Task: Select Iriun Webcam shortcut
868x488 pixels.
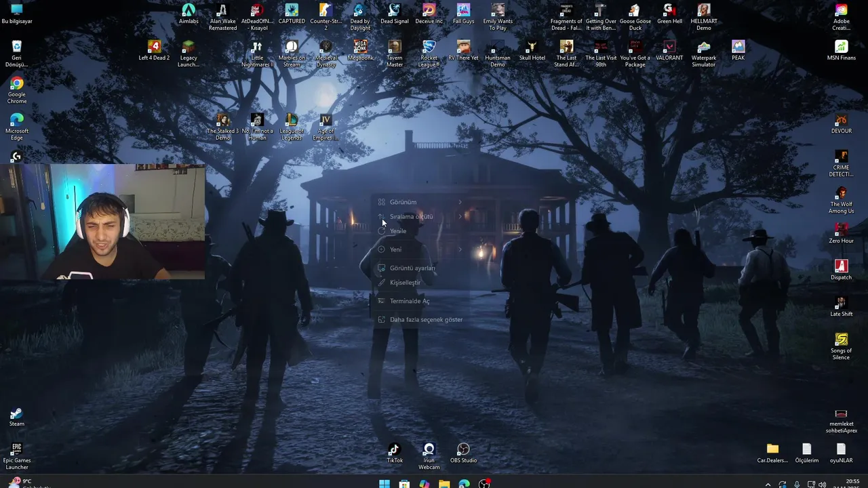Action: [429, 456]
